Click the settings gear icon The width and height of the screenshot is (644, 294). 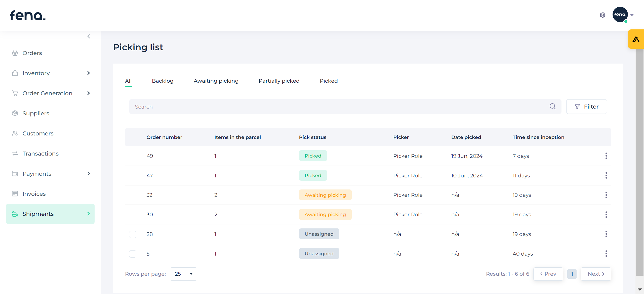(602, 15)
